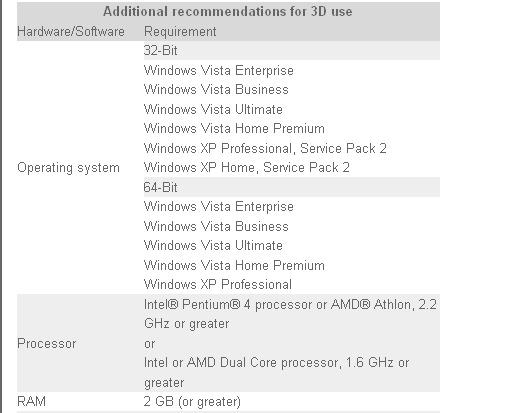Click Windows Vista Enterprise under 64-Bit
The image size is (516, 413).
click(x=219, y=207)
